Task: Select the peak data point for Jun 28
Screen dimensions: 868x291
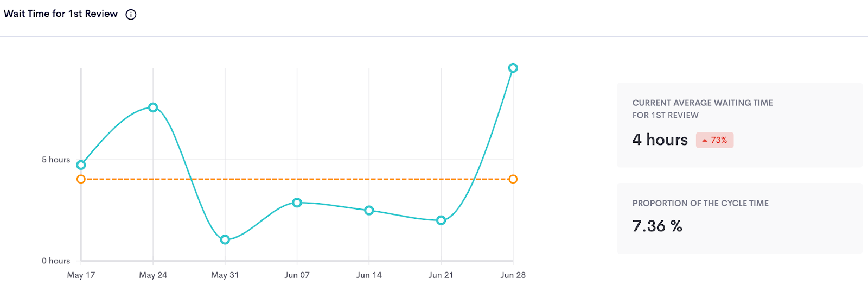Action: click(x=513, y=68)
